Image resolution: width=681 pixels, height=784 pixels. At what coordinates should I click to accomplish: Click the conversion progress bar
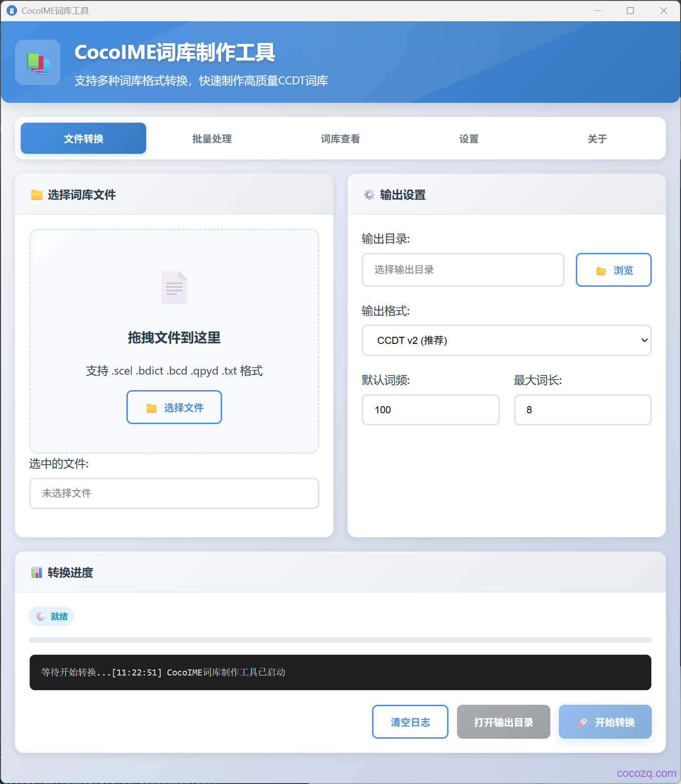(x=340, y=640)
